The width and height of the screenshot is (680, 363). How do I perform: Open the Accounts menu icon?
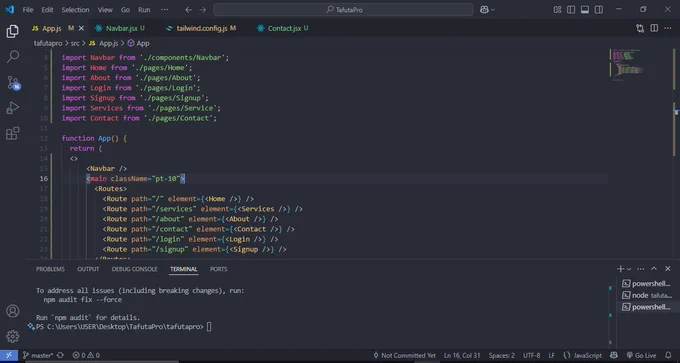(x=13, y=311)
